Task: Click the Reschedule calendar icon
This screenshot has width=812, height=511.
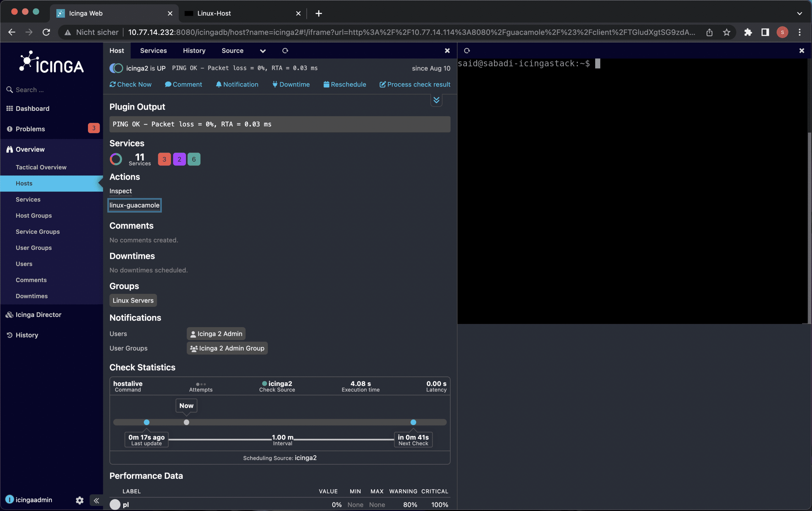Action: click(326, 84)
